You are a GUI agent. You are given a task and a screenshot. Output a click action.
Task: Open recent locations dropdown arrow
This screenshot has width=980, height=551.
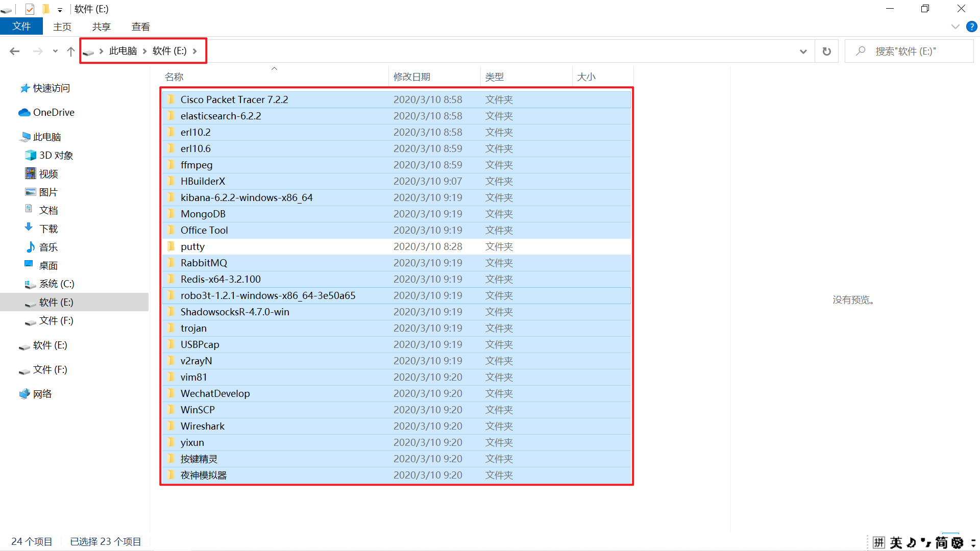point(55,51)
